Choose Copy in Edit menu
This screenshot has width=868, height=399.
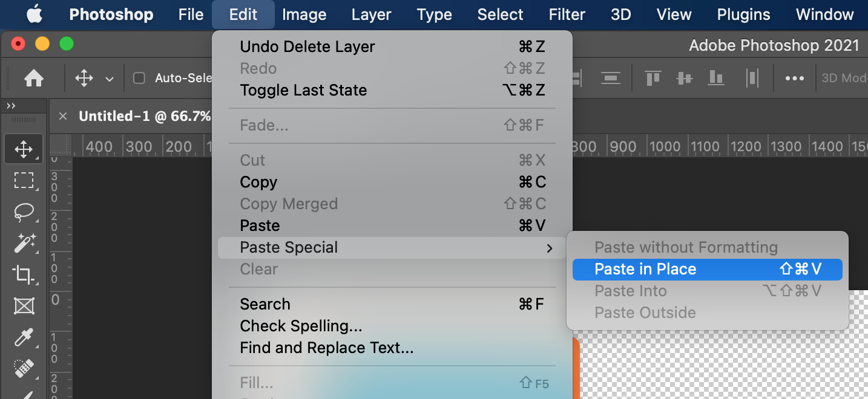(x=392, y=182)
